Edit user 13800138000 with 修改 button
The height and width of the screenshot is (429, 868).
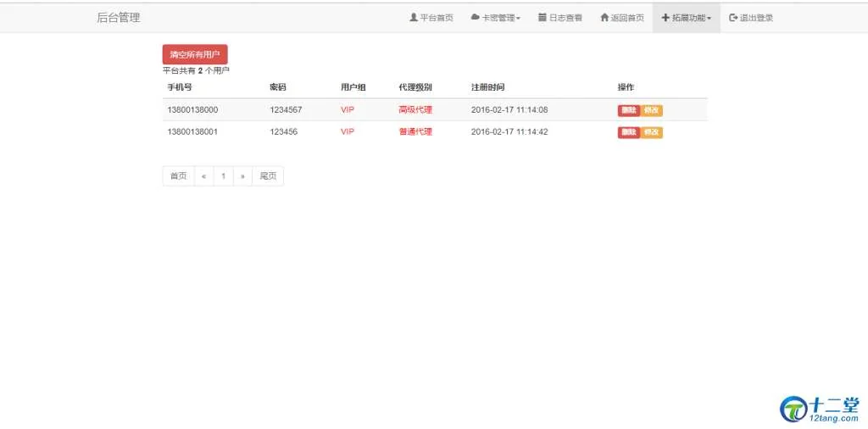[652, 110]
